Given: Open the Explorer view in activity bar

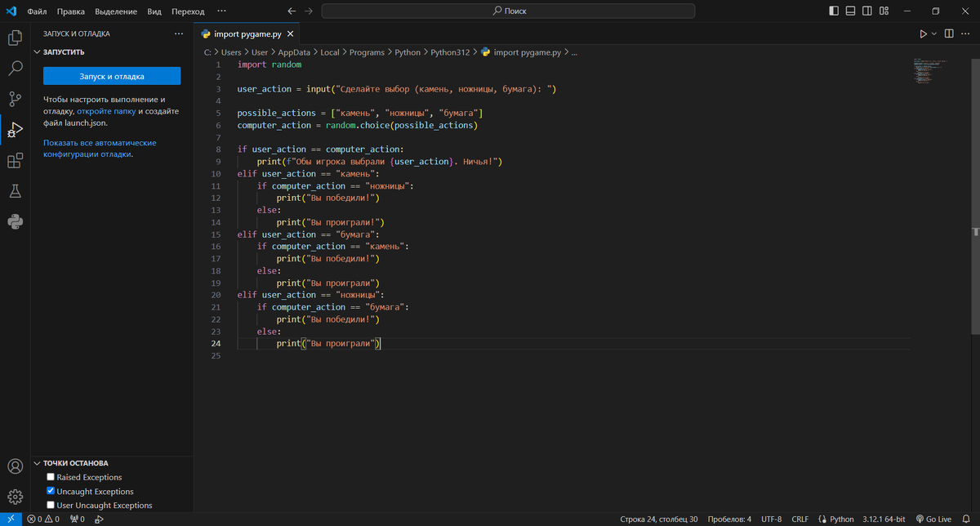Looking at the screenshot, I should 15,38.
